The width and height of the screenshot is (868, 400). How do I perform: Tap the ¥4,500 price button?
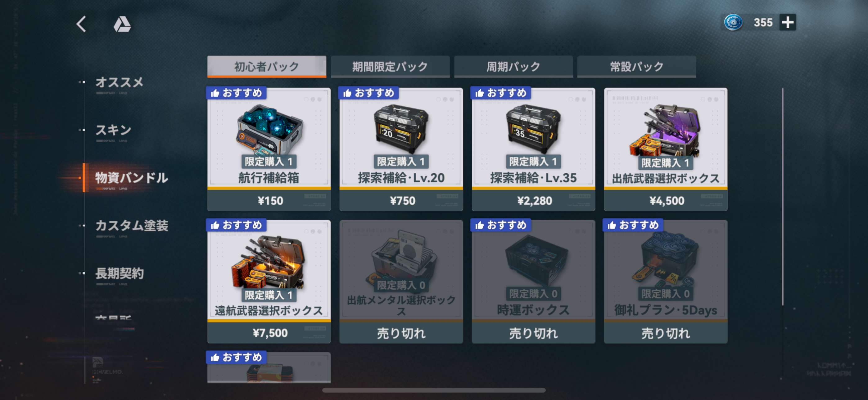666,201
